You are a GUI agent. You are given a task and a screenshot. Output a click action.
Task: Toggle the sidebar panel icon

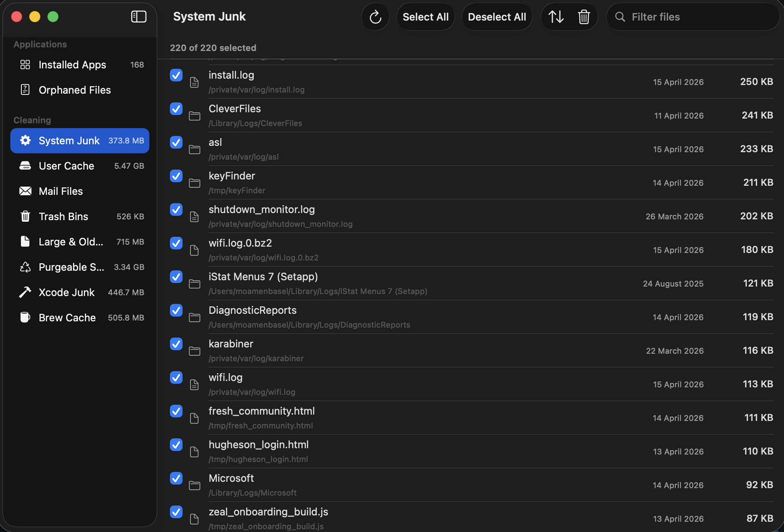(139, 17)
